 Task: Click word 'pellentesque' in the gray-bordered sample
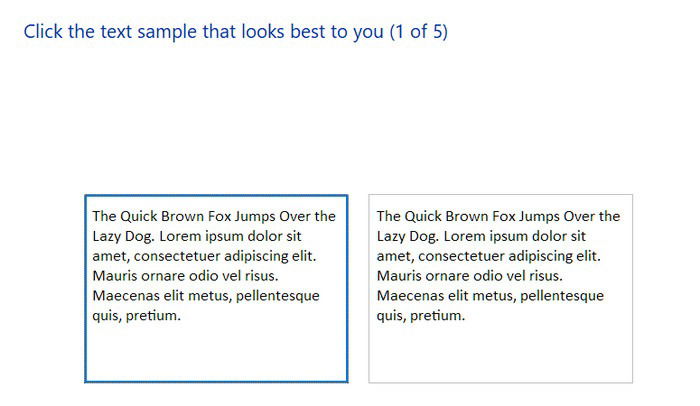click(562, 297)
